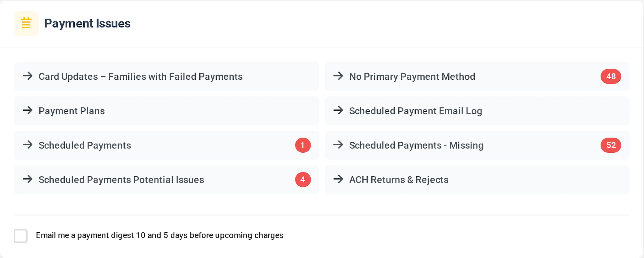Click the arrow icon beside Card Updates
Screen dimensions: 644x258
tap(28, 76)
